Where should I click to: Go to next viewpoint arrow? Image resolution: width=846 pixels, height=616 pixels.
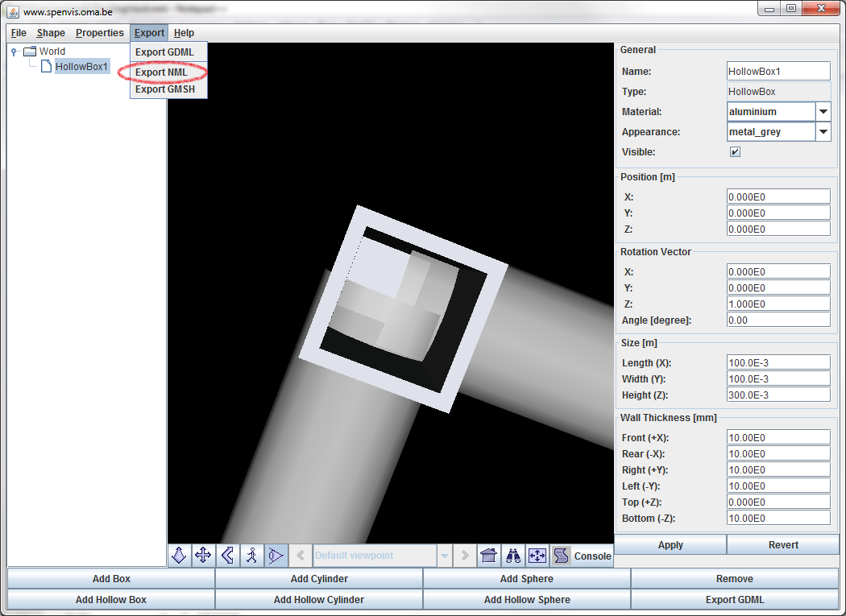pos(465,555)
